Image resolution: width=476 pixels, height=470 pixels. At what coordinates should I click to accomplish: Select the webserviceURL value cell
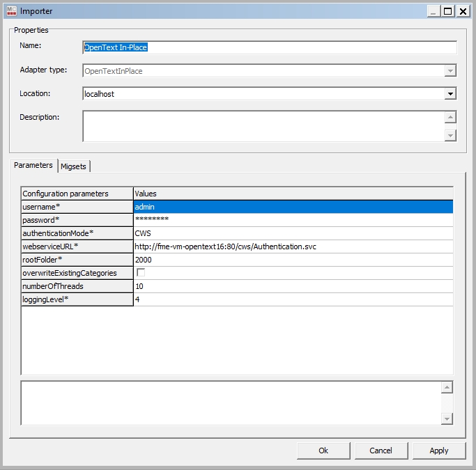coord(293,246)
